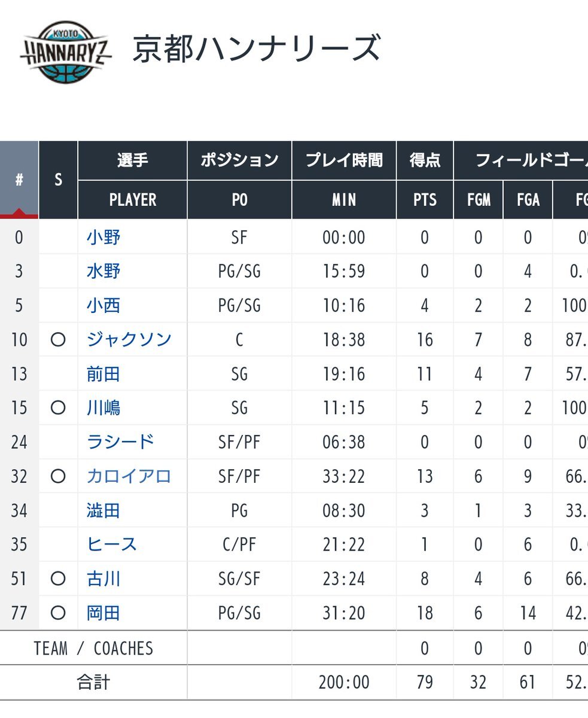Image resolution: width=588 pixels, height=718 pixels.
Task: Open player ヒース profile link
Action: (x=112, y=544)
